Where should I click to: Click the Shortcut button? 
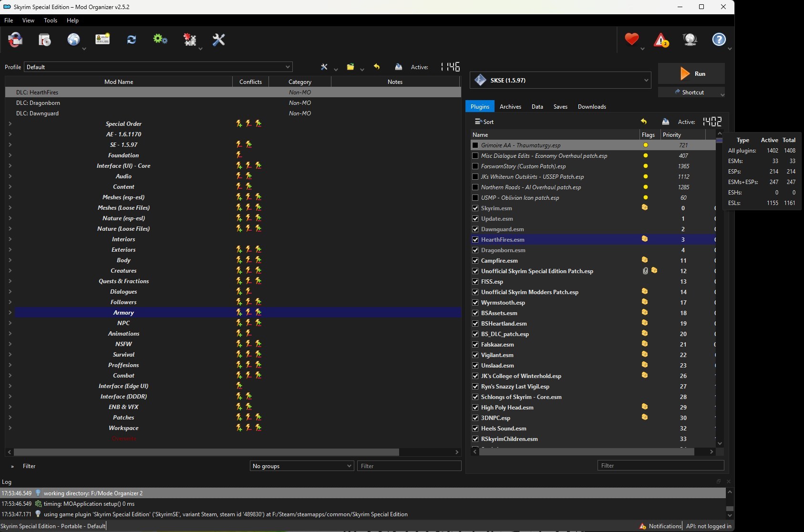click(x=689, y=92)
